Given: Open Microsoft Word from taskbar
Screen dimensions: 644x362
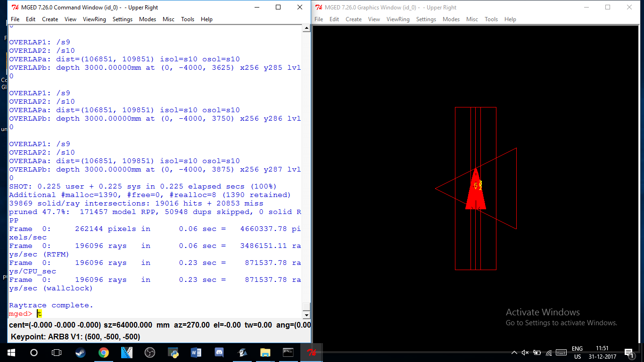Looking at the screenshot, I should coord(196,353).
